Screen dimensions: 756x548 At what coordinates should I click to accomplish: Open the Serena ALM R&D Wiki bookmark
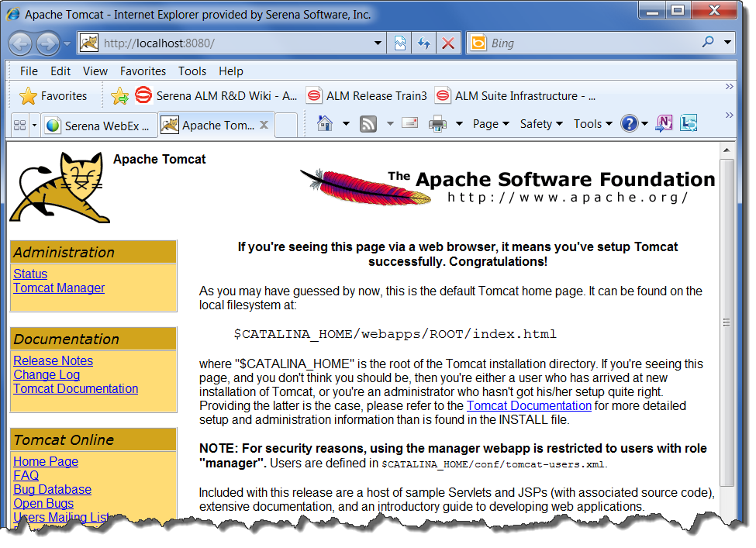pos(216,96)
